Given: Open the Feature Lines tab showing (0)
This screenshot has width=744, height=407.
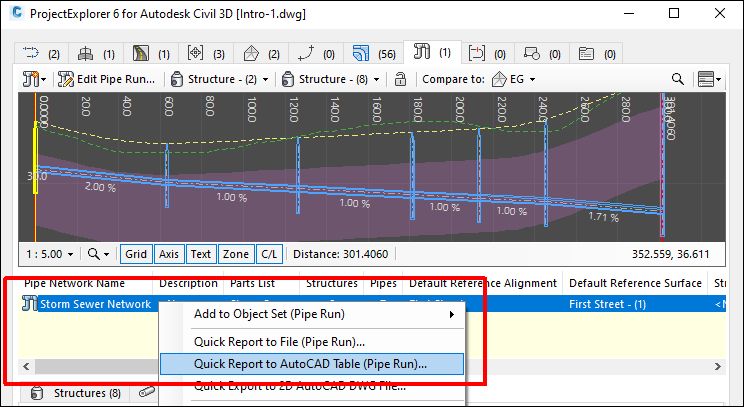Looking at the screenshot, I should coord(316,54).
